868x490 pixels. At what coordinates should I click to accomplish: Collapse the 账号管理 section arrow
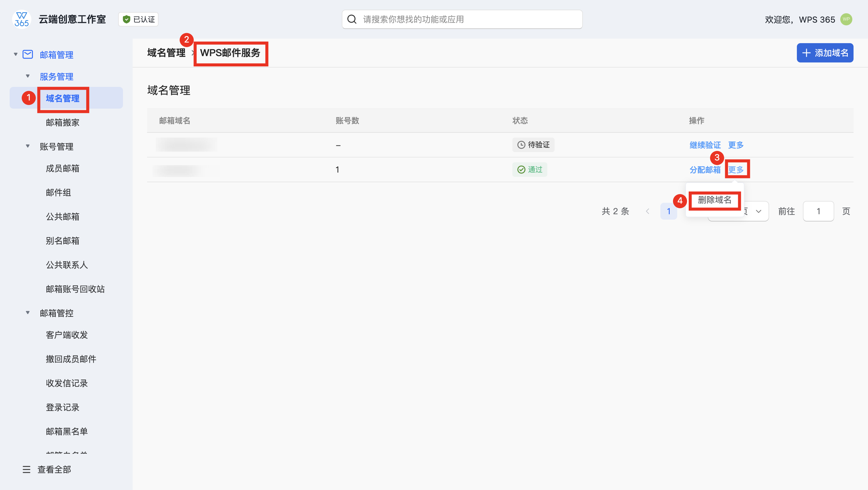28,146
